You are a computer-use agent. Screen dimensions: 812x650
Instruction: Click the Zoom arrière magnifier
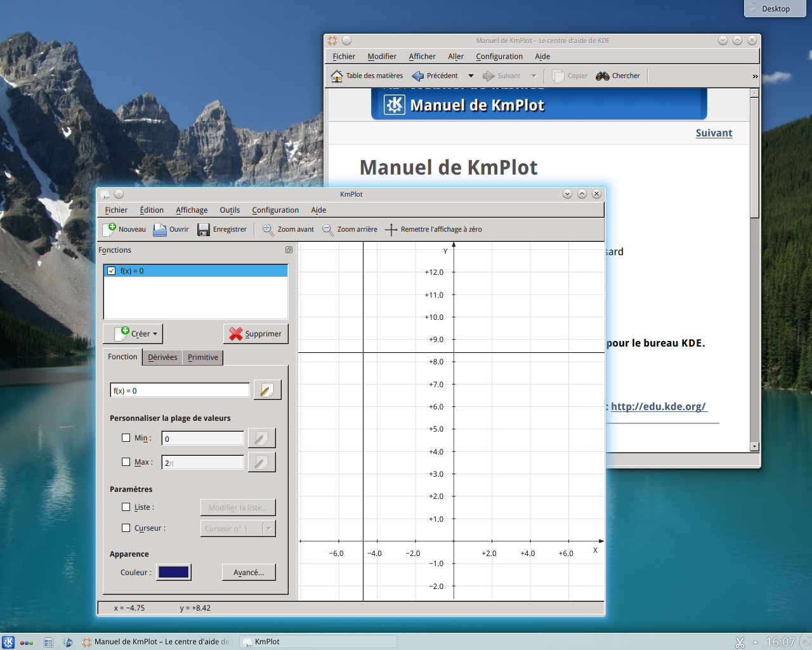click(328, 229)
